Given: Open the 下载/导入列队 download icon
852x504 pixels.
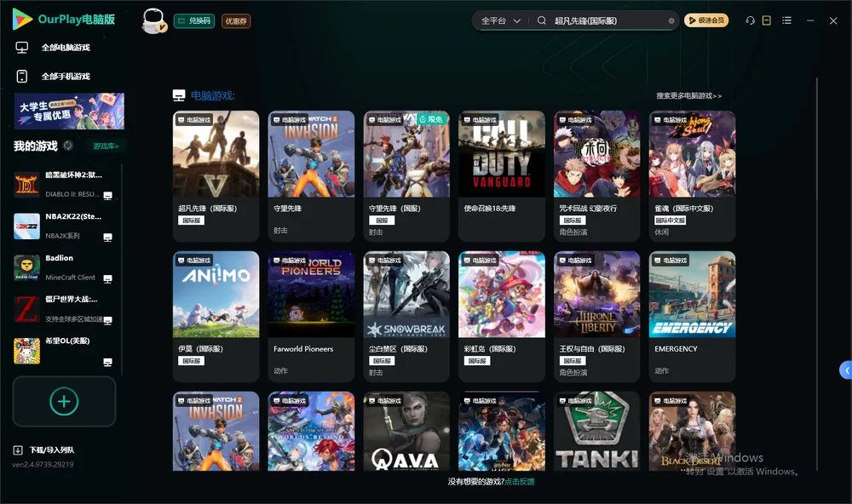Looking at the screenshot, I should click(x=18, y=450).
